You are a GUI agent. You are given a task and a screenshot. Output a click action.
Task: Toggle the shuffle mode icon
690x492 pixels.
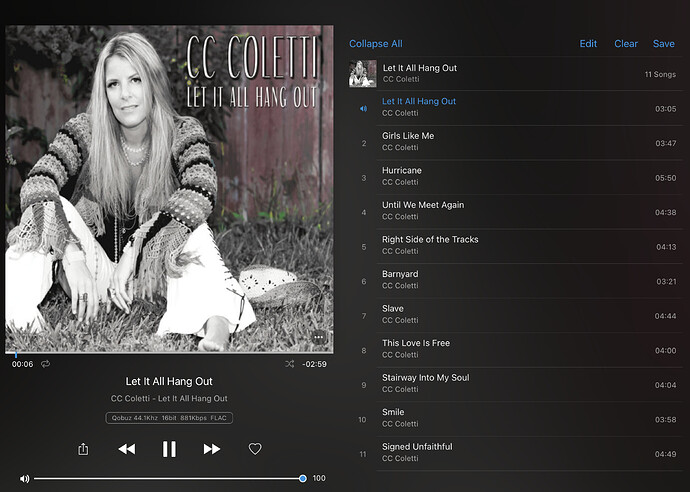pos(289,364)
